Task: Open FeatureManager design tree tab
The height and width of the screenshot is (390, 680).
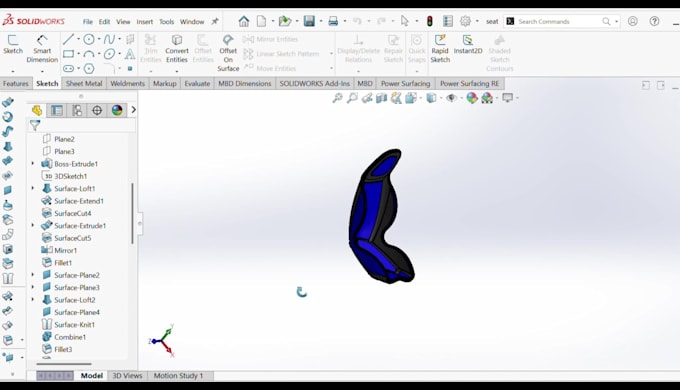Action: [37, 111]
